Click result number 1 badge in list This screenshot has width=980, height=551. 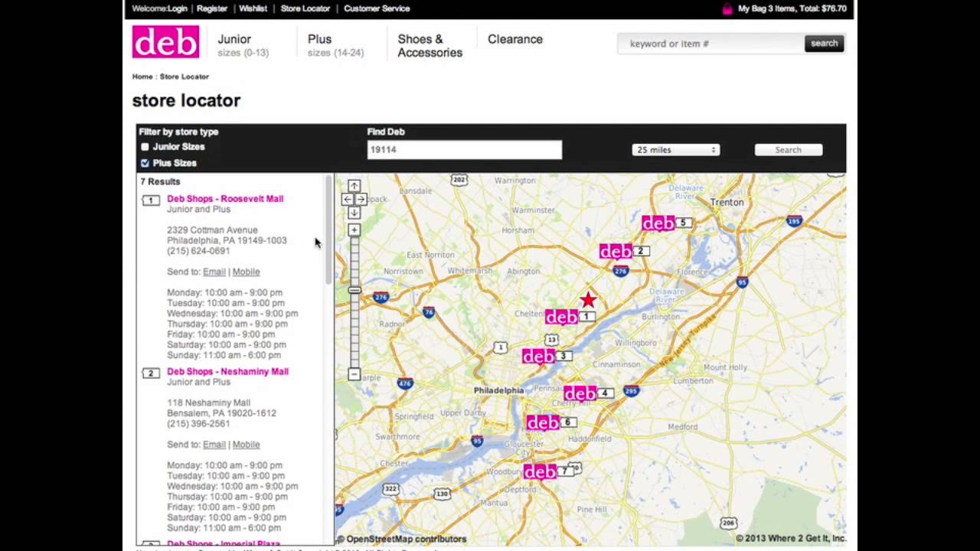(x=151, y=201)
